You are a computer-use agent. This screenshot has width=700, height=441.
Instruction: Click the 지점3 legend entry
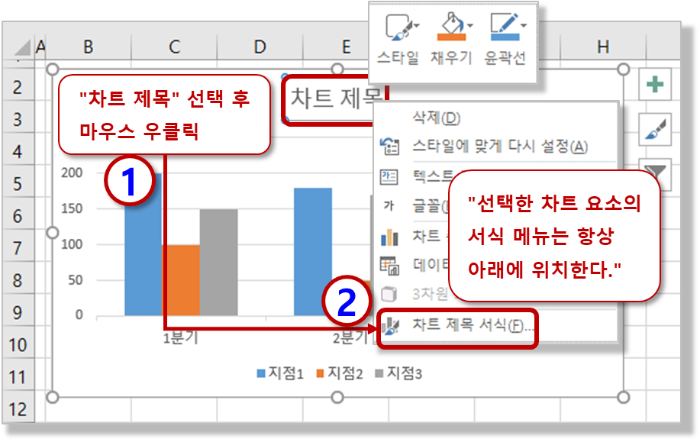click(x=398, y=373)
